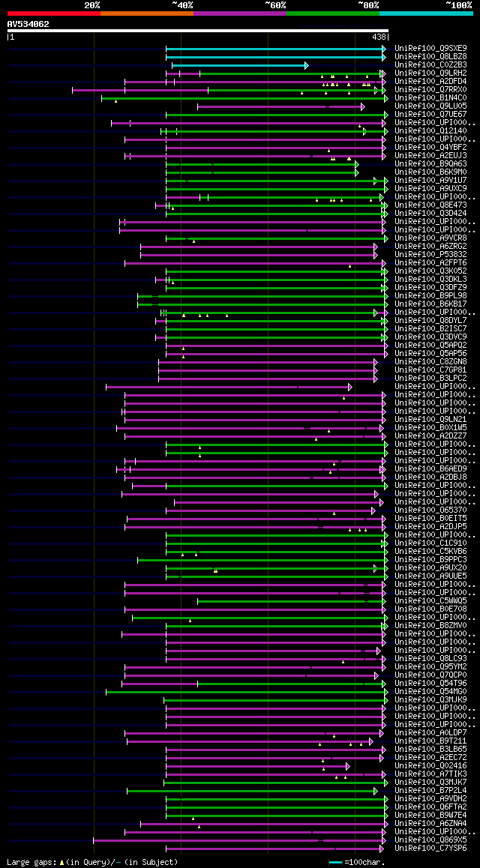This screenshot has height=868, width=480.
Task: Click the cyan ~100% legend segment
Action: pos(426,13)
